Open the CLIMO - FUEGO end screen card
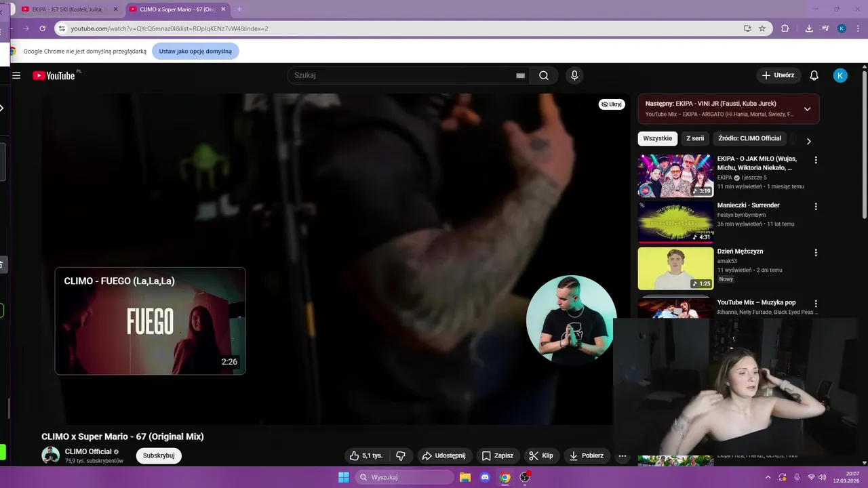The width and height of the screenshot is (868, 488). pos(150,321)
